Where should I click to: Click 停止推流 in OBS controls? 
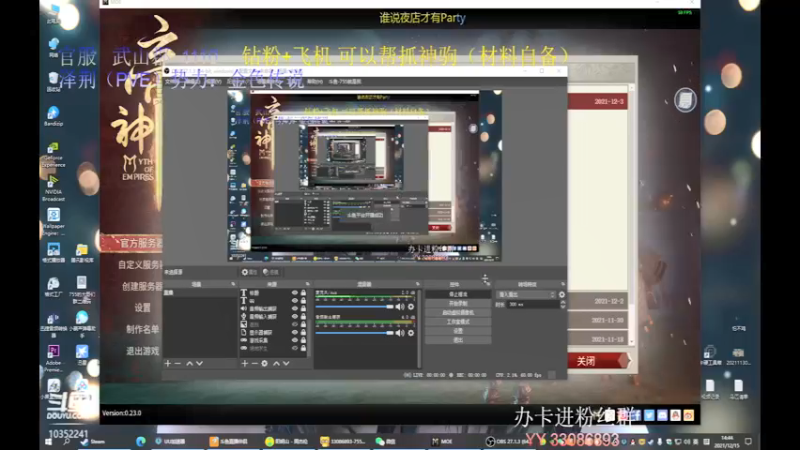tap(458, 294)
